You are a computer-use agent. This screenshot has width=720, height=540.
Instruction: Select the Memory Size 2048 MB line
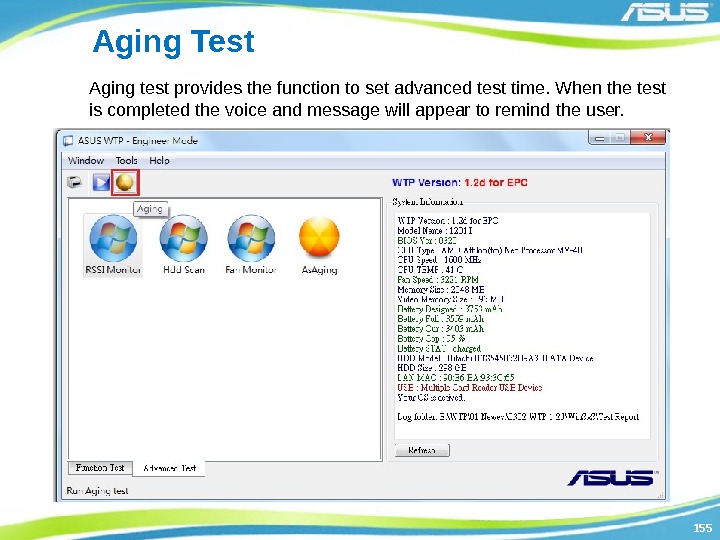coord(441,289)
